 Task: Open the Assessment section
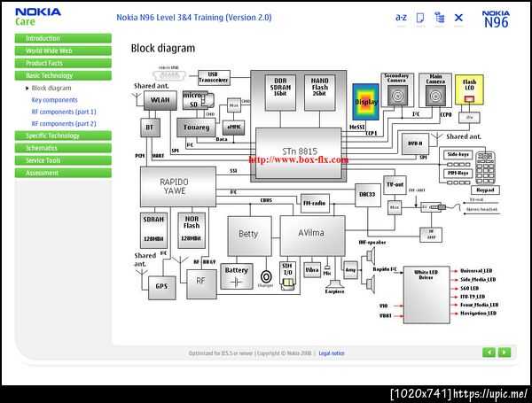tap(63, 173)
